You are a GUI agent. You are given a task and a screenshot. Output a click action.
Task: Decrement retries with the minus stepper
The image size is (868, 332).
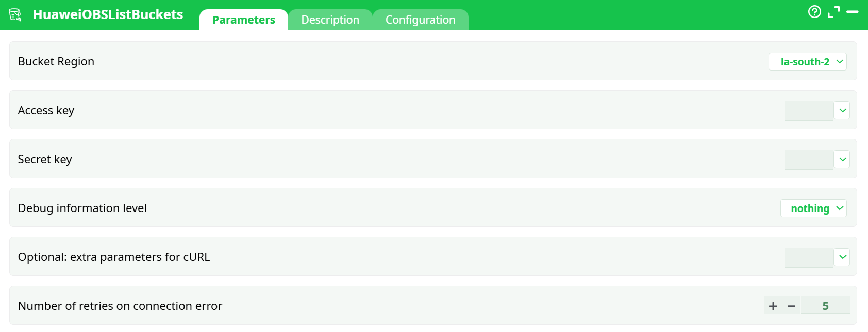pos(792,305)
